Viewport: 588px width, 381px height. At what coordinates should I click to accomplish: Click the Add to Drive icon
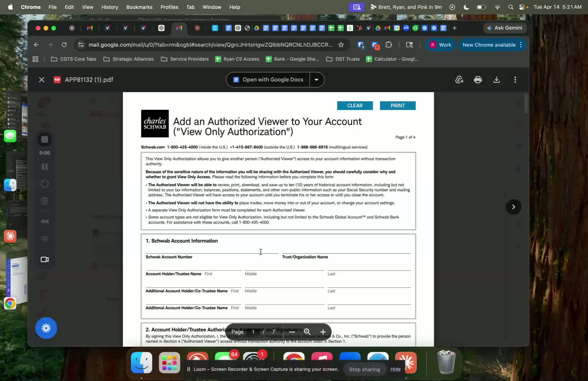[459, 80]
